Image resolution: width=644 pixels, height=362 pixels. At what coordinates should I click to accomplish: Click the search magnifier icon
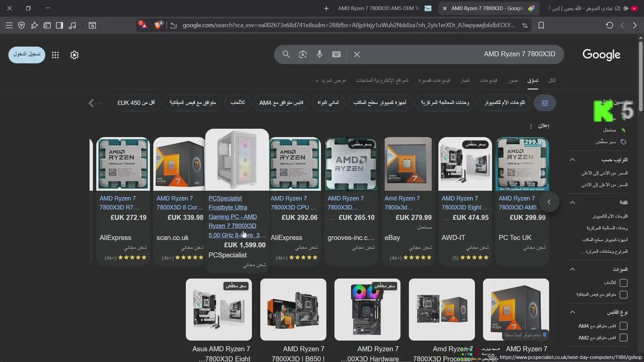[286, 54]
